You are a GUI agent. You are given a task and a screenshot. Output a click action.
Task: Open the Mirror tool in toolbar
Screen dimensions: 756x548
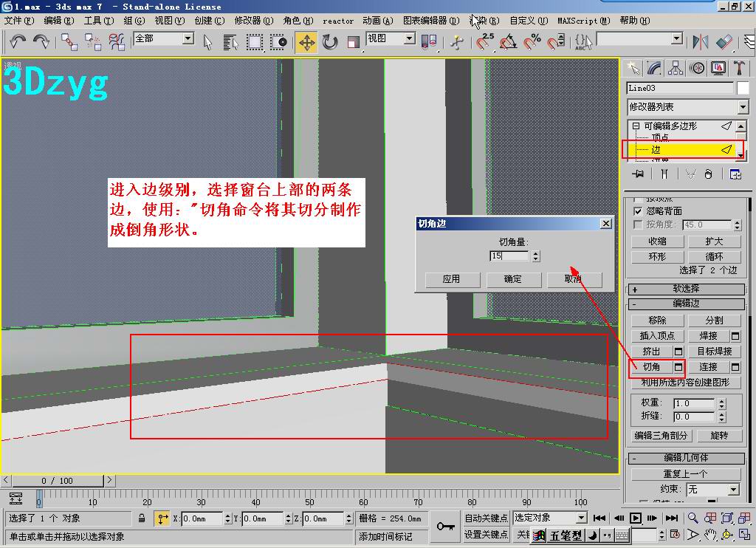(x=700, y=42)
